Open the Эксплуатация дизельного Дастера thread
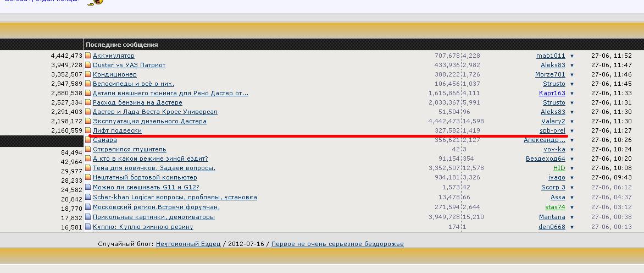The width and height of the screenshot is (644, 273). click(149, 121)
